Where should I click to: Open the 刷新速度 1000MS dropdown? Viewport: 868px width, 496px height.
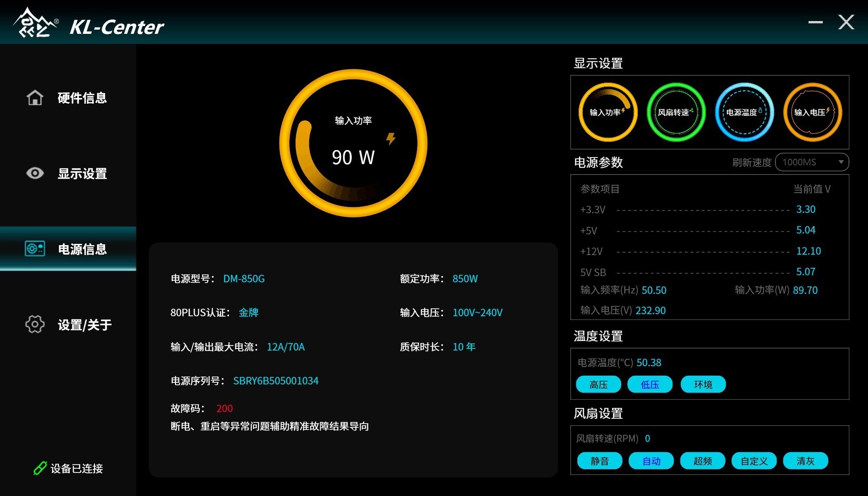pyautogui.click(x=807, y=162)
